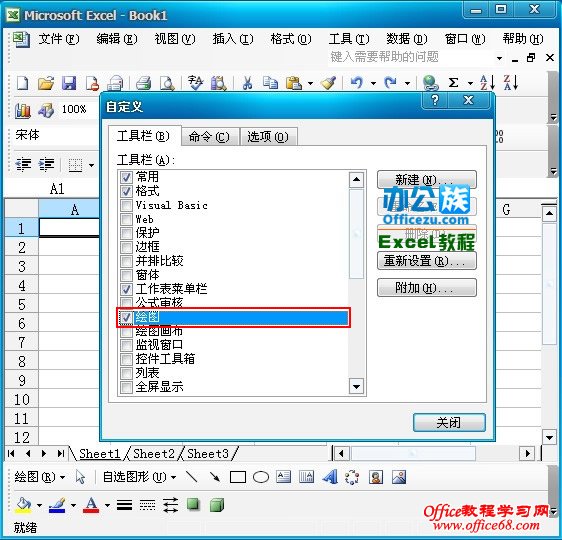Check the 保护 toolbar checkbox
This screenshot has height=540, width=562.
coord(126,233)
